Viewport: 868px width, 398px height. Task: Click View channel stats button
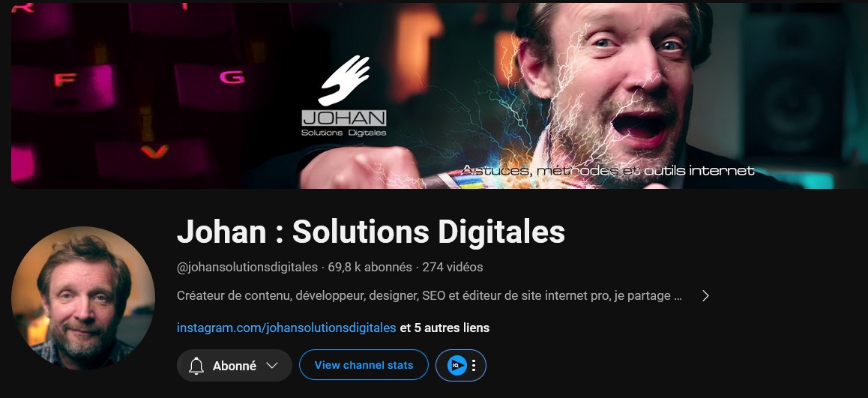364,365
